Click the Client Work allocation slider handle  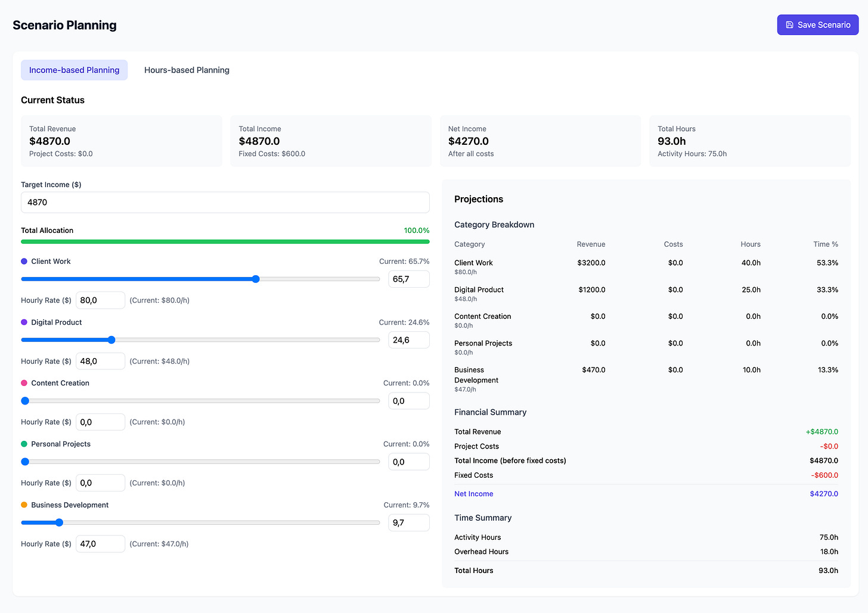pos(256,279)
